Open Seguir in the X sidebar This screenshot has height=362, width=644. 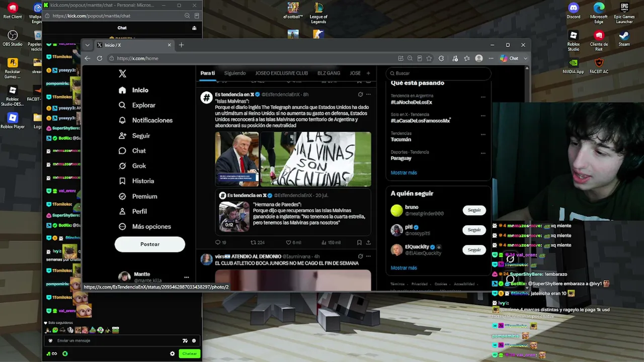pyautogui.click(x=135, y=136)
